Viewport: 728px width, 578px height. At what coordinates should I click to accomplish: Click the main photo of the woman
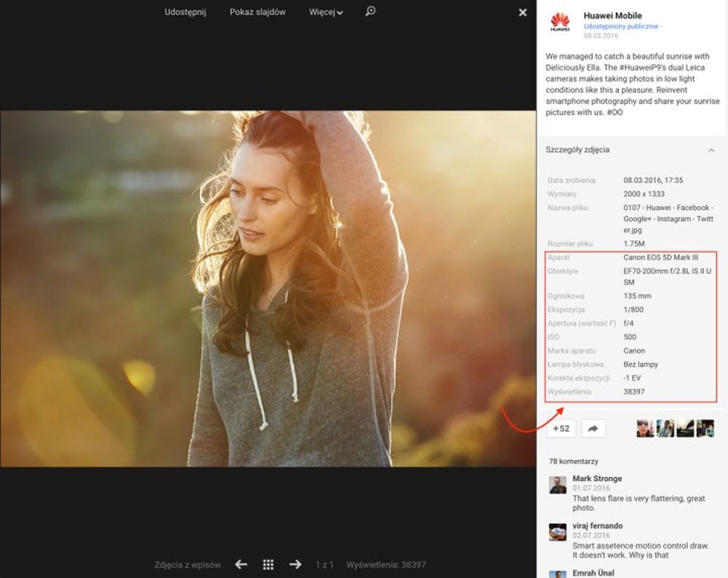click(x=268, y=288)
